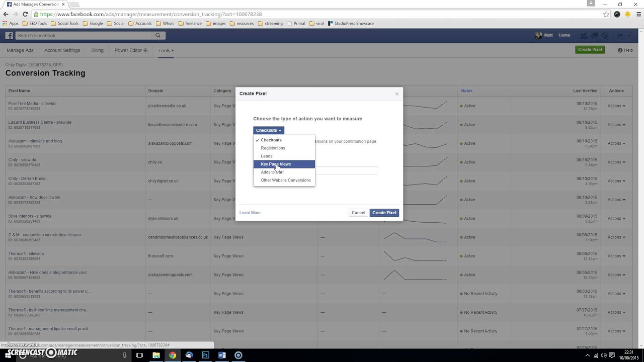Click 'pixeltreemedia.co.uk' domain cell
Image resolution: width=644 pixels, height=362 pixels.
[x=168, y=106]
